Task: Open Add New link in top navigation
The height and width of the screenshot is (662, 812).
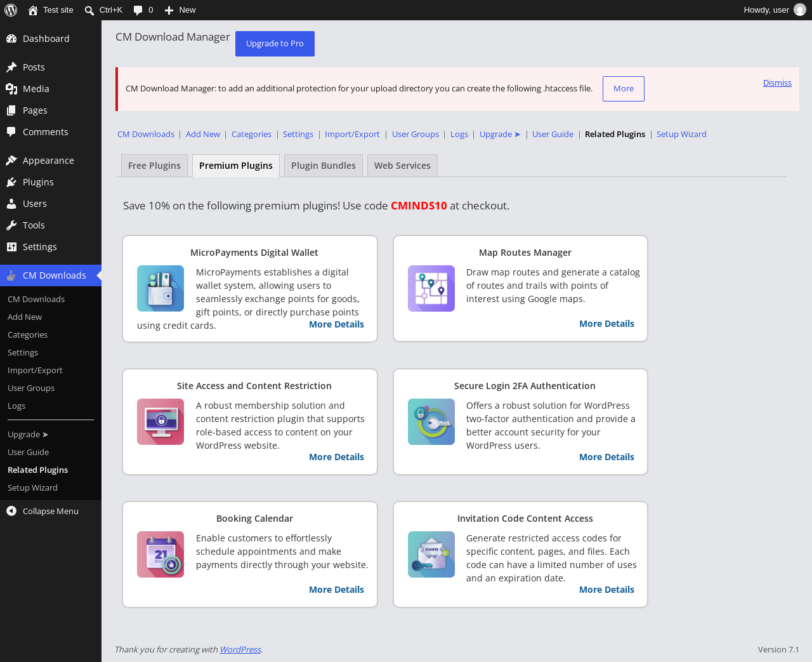Action: tap(203, 134)
